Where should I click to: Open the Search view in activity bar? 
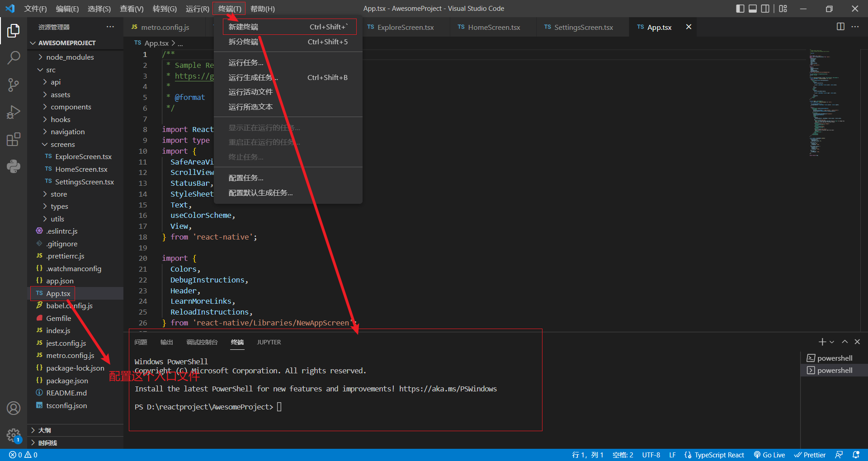[14, 58]
